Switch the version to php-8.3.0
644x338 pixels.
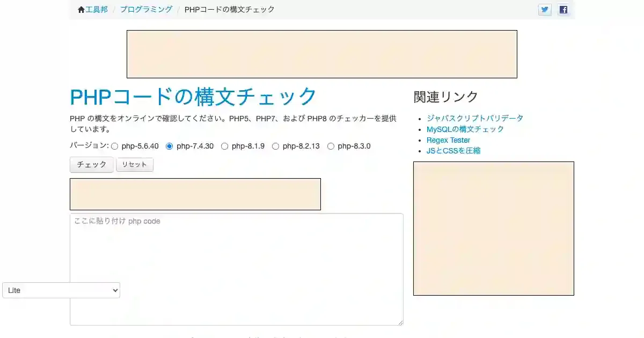tap(331, 146)
